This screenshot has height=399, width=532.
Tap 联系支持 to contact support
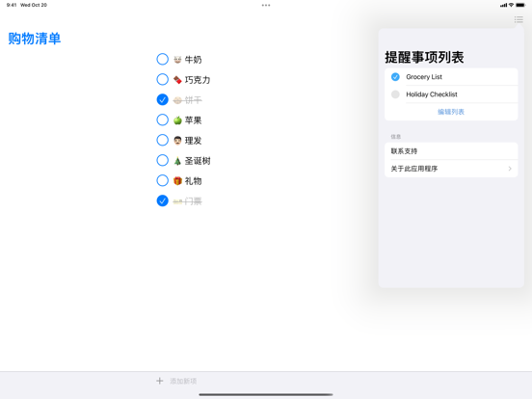(451, 151)
